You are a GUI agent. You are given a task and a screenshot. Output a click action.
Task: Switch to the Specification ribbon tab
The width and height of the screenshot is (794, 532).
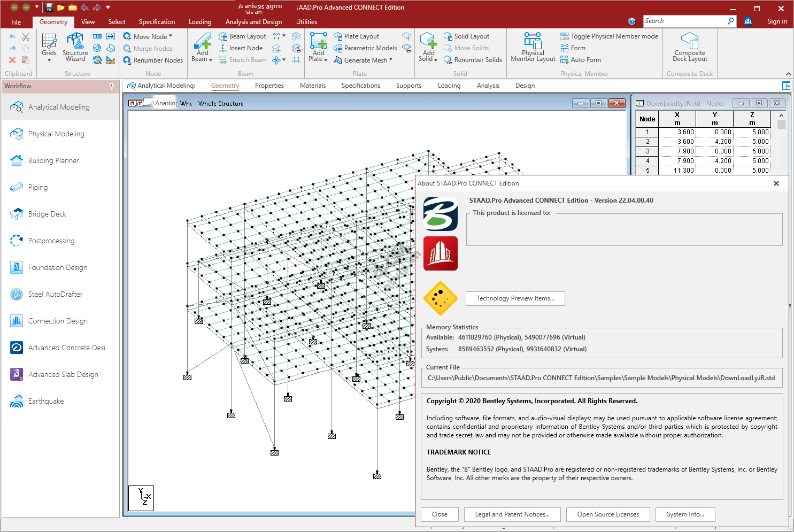tap(157, 22)
